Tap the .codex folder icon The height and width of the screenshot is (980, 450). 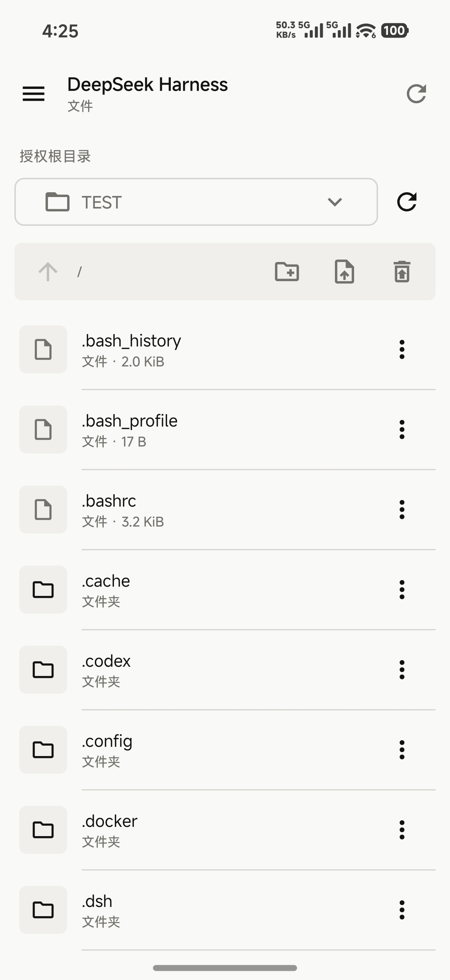coord(43,670)
